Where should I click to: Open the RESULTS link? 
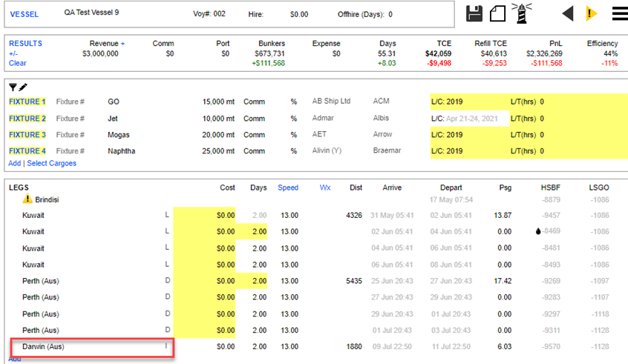pos(25,44)
